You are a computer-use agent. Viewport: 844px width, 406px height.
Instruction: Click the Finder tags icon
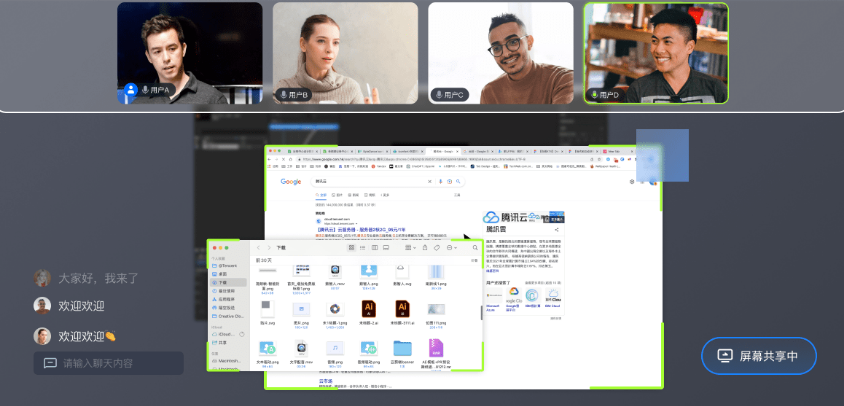(x=437, y=247)
